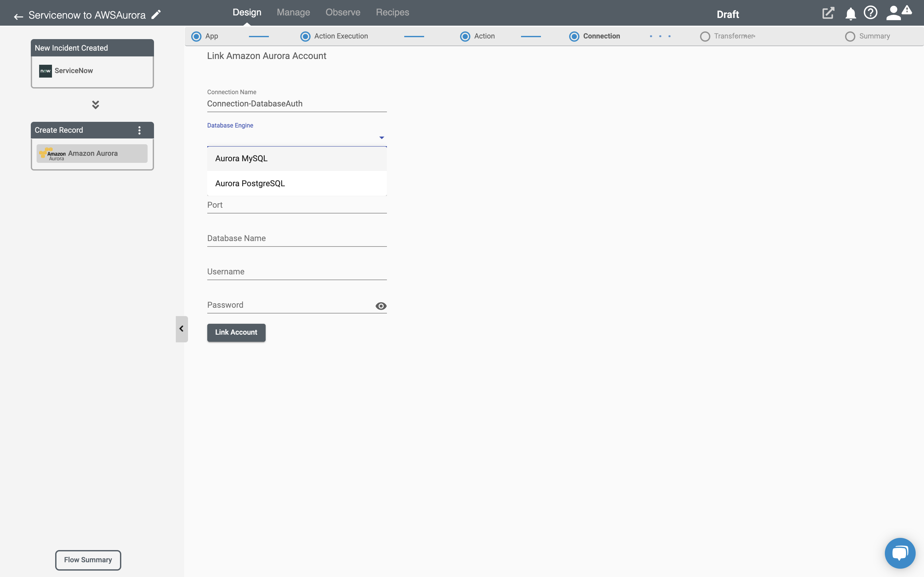The width and height of the screenshot is (924, 577).
Task: Click the ServiceNow app icon
Action: tap(45, 70)
